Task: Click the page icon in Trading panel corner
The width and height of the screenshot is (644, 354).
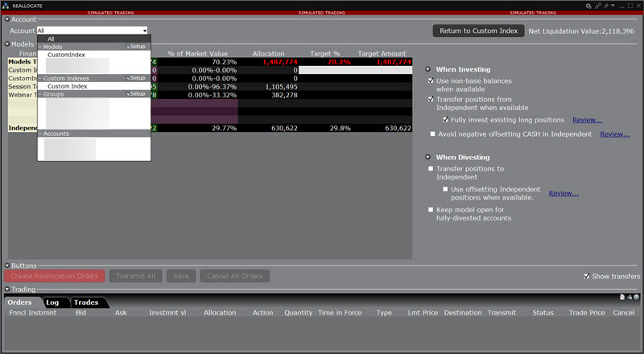Action: 622,297
